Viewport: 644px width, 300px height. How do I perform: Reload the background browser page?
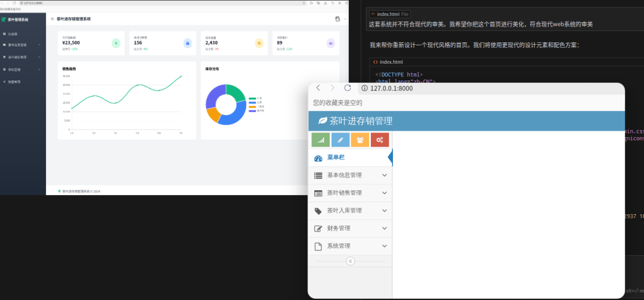click(14, 3)
